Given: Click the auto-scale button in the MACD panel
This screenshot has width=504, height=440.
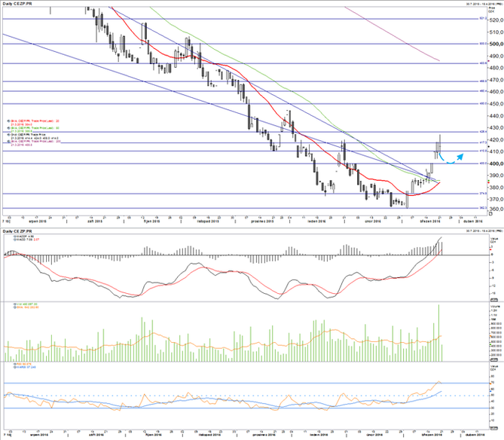Looking at the screenshot, I should click(493, 300).
